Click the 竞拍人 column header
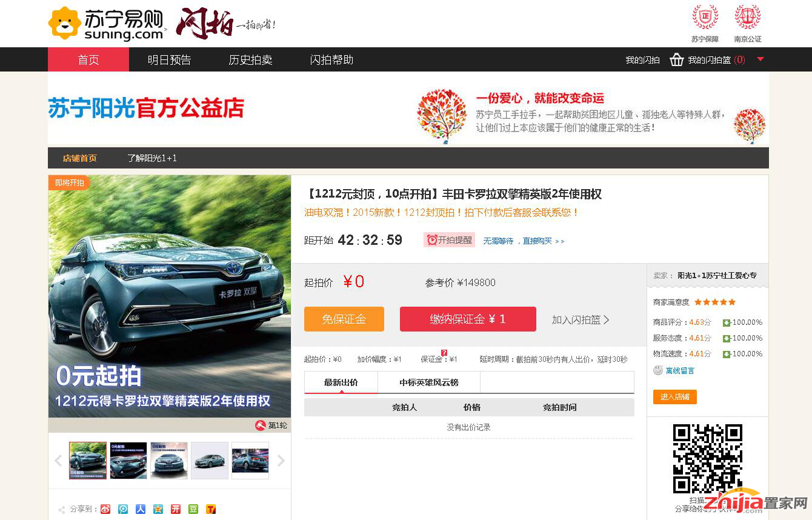 [x=404, y=407]
